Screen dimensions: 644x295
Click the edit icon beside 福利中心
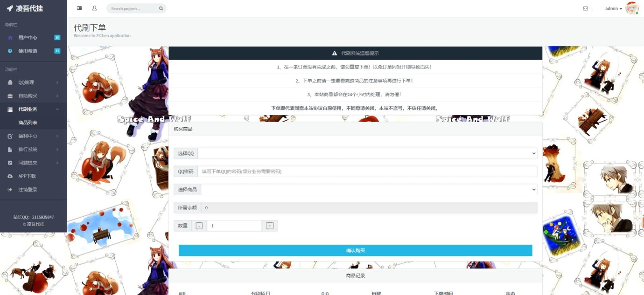10,136
